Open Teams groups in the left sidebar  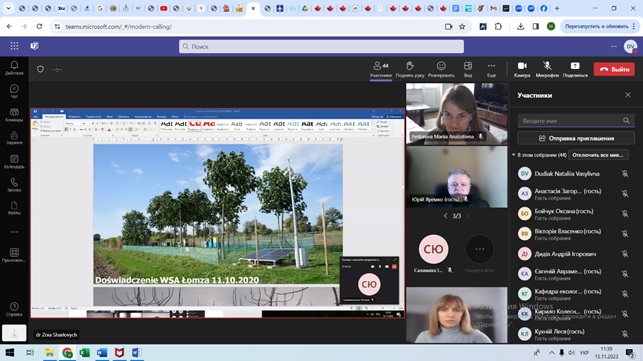click(14, 114)
